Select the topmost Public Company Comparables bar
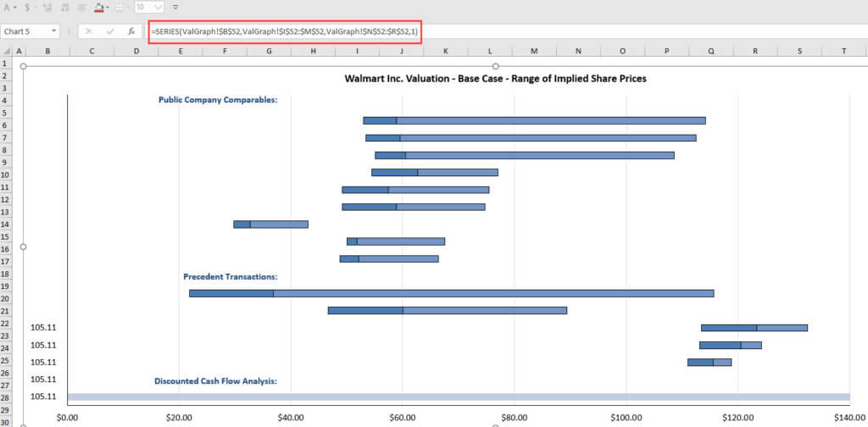Image resolution: width=868 pixels, height=427 pixels. click(534, 120)
